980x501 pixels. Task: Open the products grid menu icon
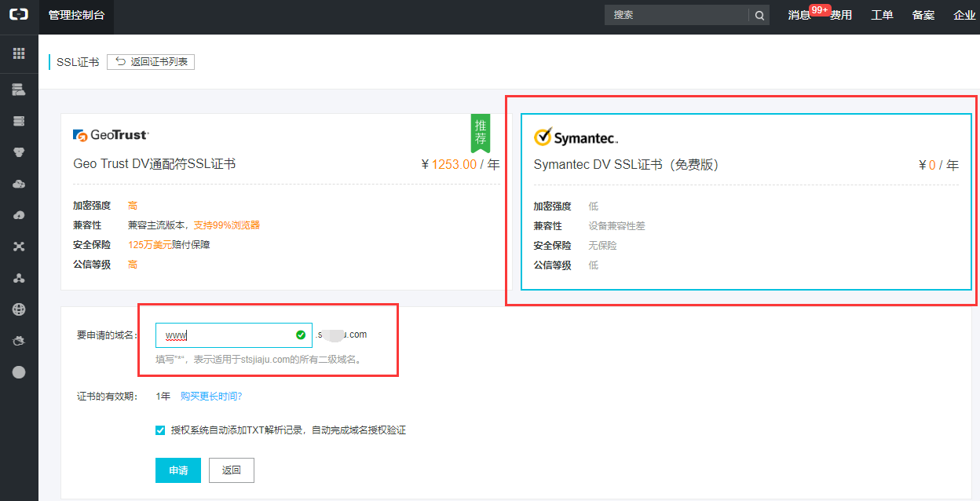coord(19,53)
